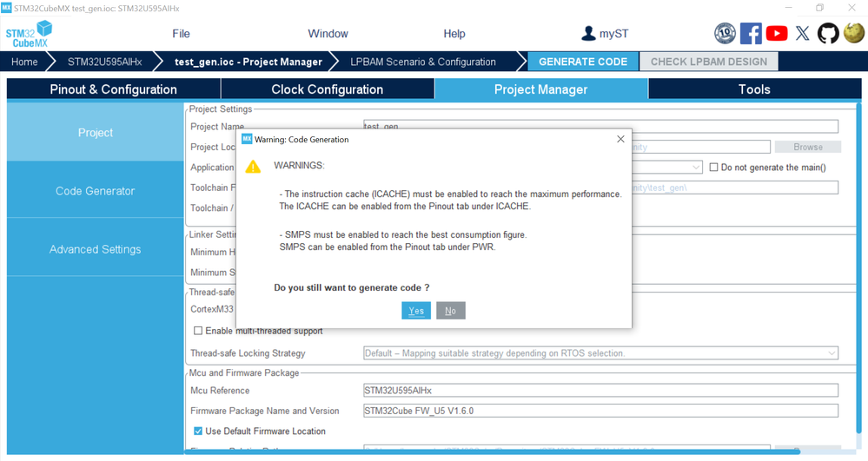This screenshot has height=461, width=868.
Task: Open the Facebook icon link
Action: [751, 33]
